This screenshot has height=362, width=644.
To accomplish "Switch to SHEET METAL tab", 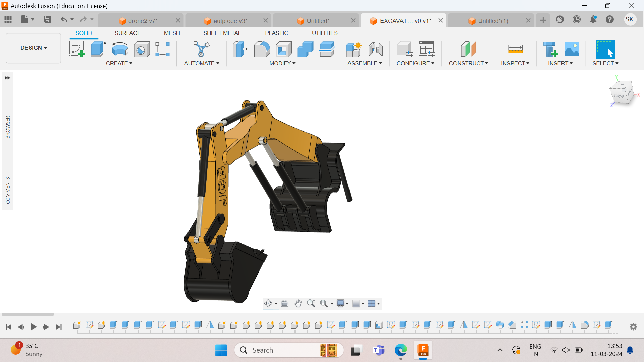I will 222,33.
